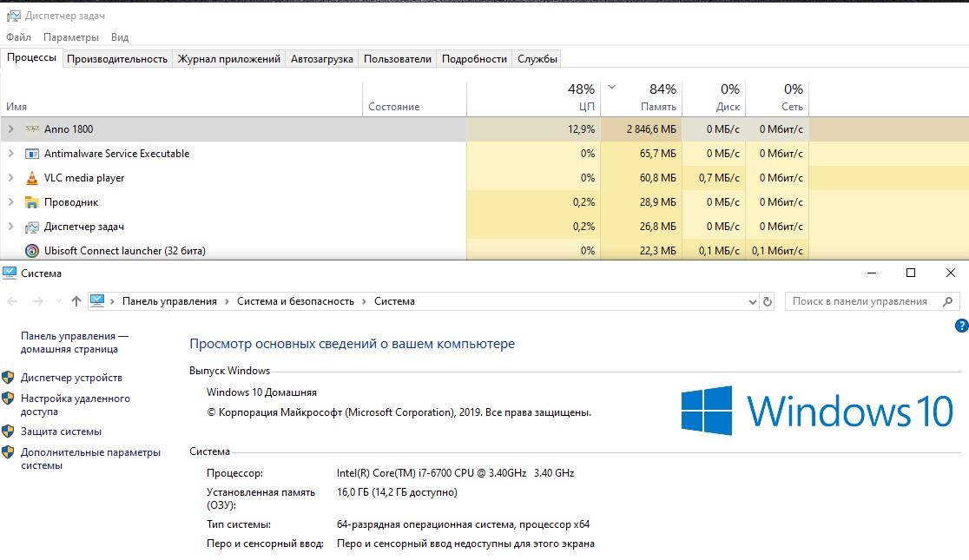
Task: Select the 12,9% CPU cell for Anno 1800
Action: click(x=533, y=129)
